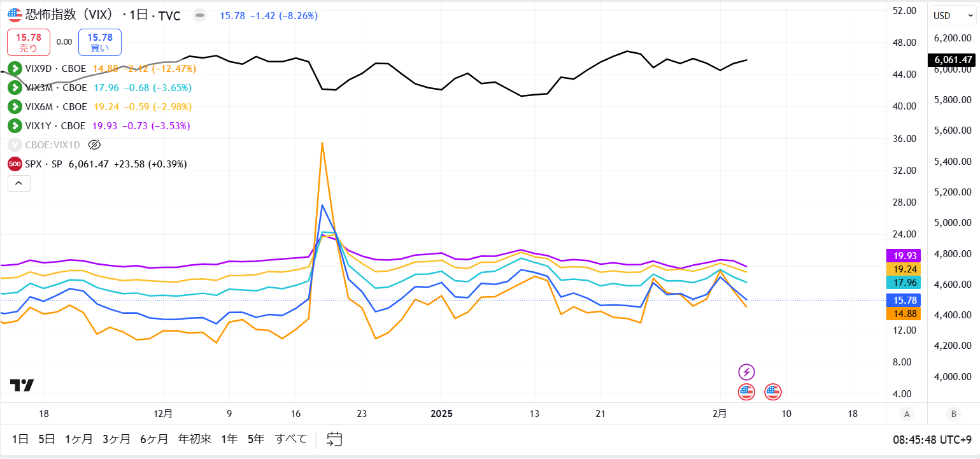Screen dimensions: 980x459
Task: Click the purple lightning event marker
Action: 747,372
